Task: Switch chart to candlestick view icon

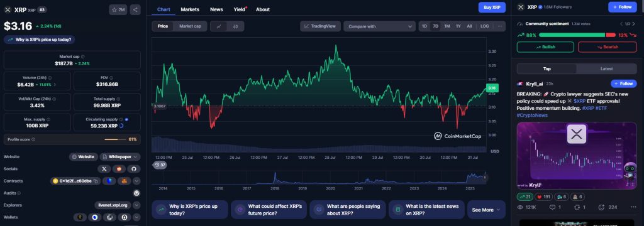Action: point(235,26)
